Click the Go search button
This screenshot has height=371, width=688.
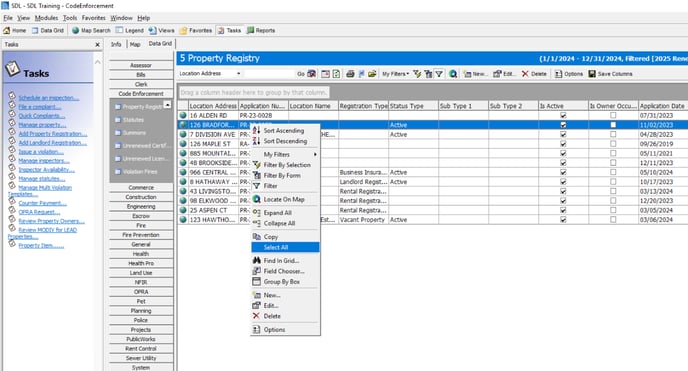(301, 74)
